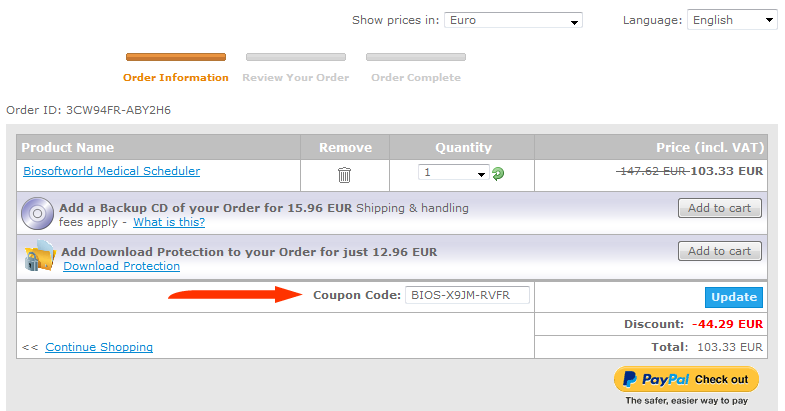Screen dimensions: 785x411
Task: Open the Download Protection link
Action: pos(122,266)
